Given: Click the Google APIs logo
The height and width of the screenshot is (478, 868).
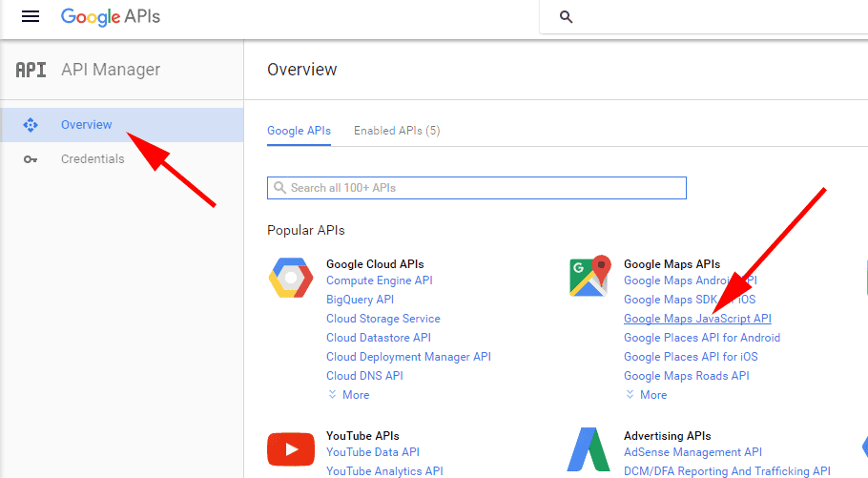Looking at the screenshot, I should [x=110, y=17].
